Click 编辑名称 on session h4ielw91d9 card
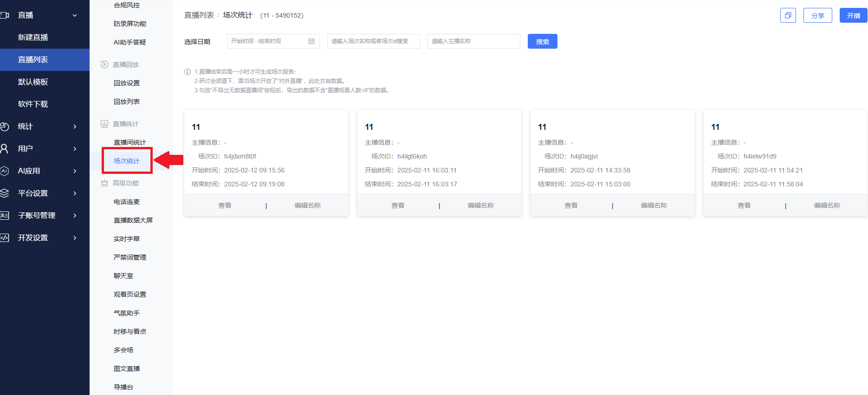 (827, 205)
